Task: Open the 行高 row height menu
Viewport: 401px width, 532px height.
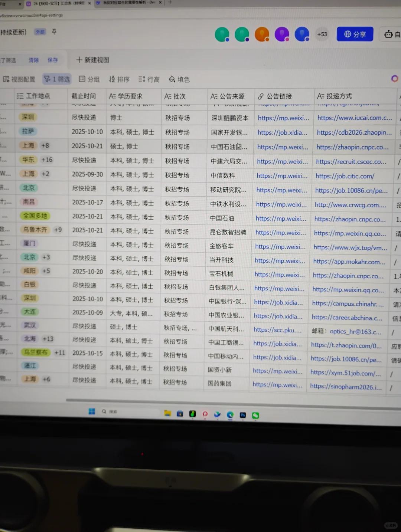Action: coord(149,79)
